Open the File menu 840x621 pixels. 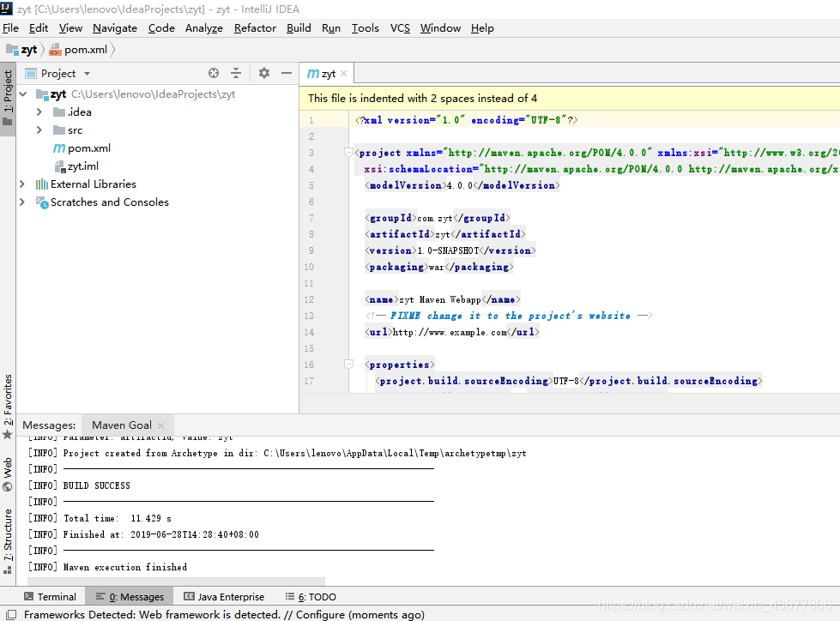click(x=10, y=27)
